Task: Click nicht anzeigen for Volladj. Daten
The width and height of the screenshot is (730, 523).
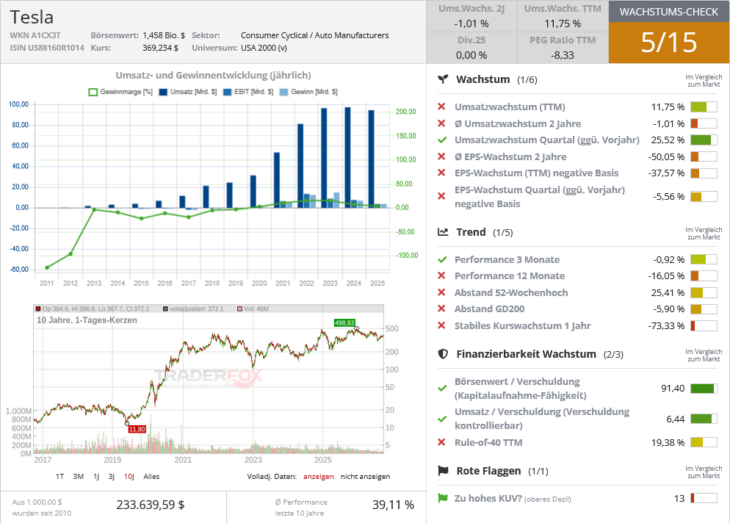Action: [365, 476]
